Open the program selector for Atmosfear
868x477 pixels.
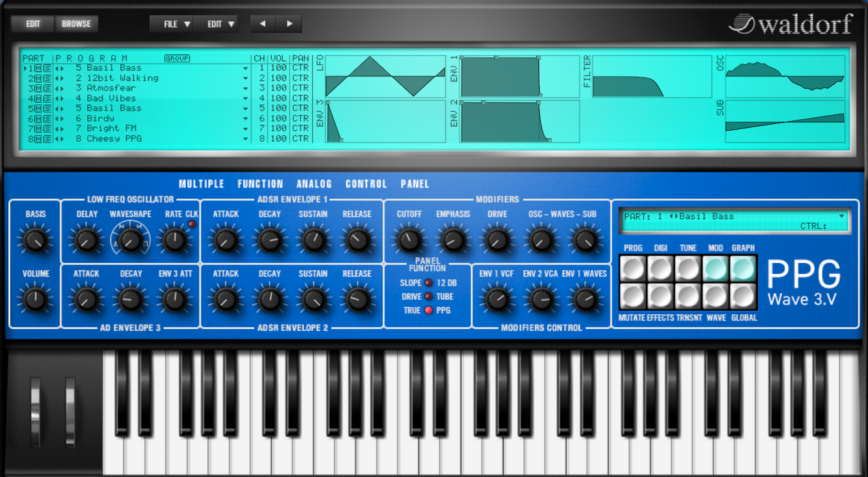point(245,87)
